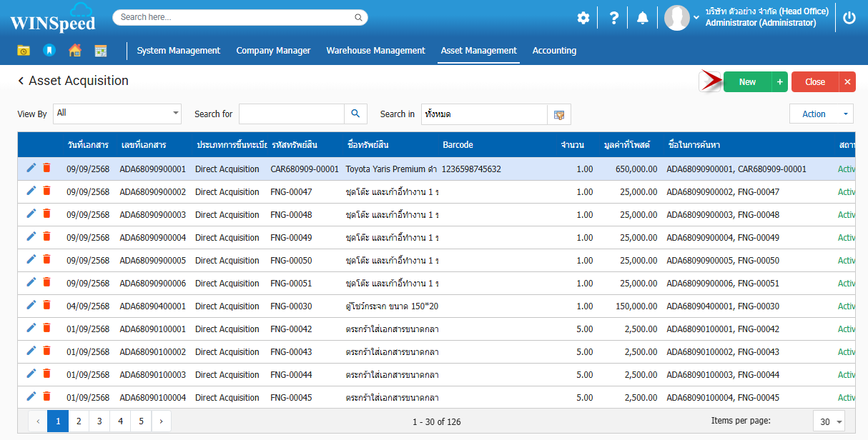Click the blue bookmark icon
Viewport: 868px width, 440px height.
49,51
